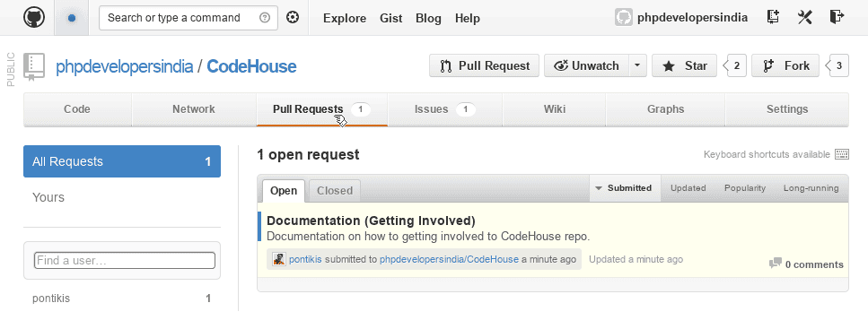Open phpdevelopersindia owner link in the repo title

(x=124, y=67)
